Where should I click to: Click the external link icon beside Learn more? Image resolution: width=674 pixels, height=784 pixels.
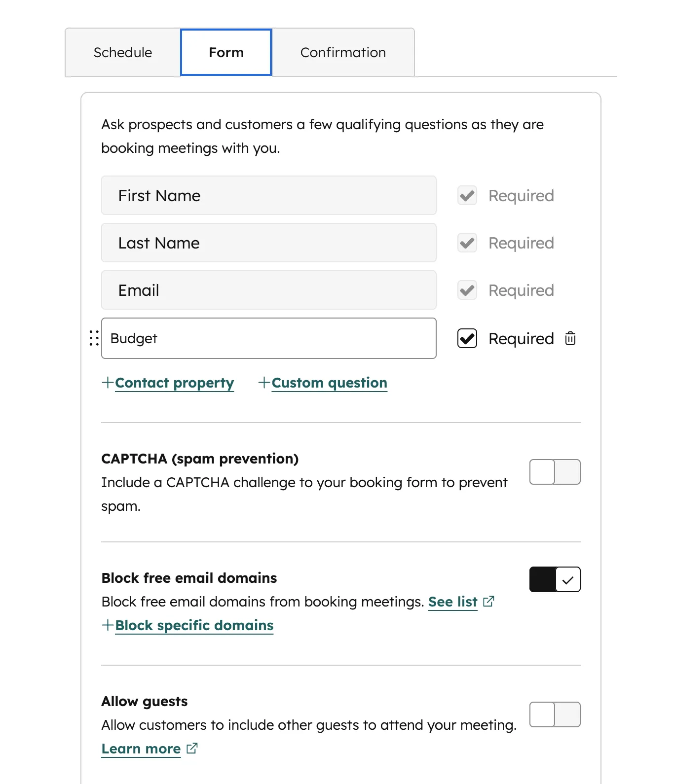click(x=191, y=748)
